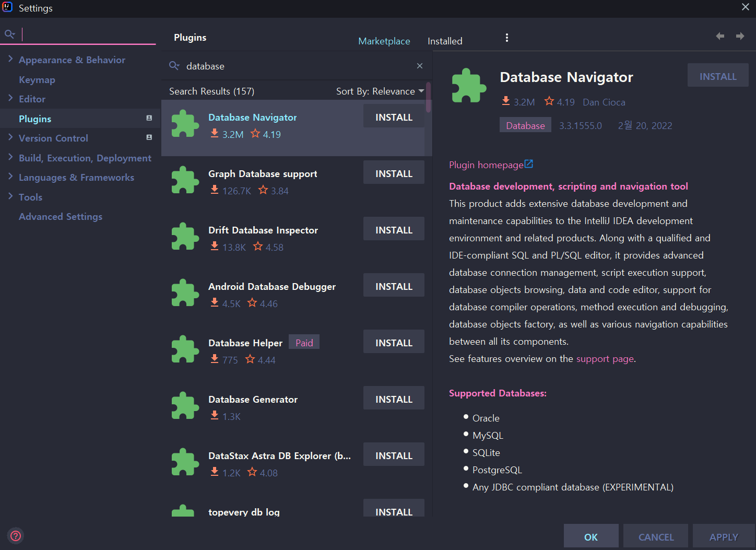
Task: Expand the Version Control section
Action: point(10,137)
